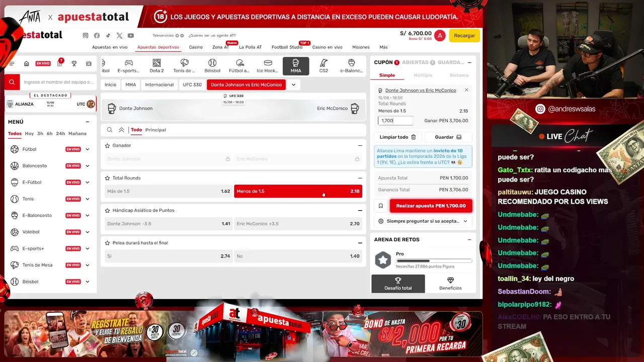Viewport: 644px width, 362px height.
Task: Click the team name search field
Action: pos(58,82)
